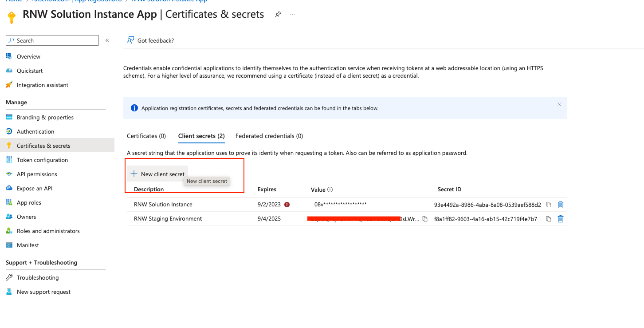
Task: Select Certificates & secrets in the sidebar
Action: pos(57,146)
